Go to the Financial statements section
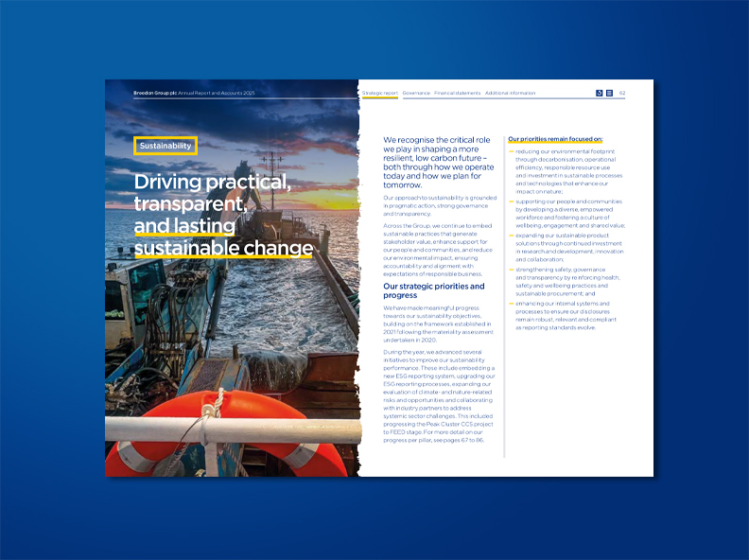 click(457, 94)
